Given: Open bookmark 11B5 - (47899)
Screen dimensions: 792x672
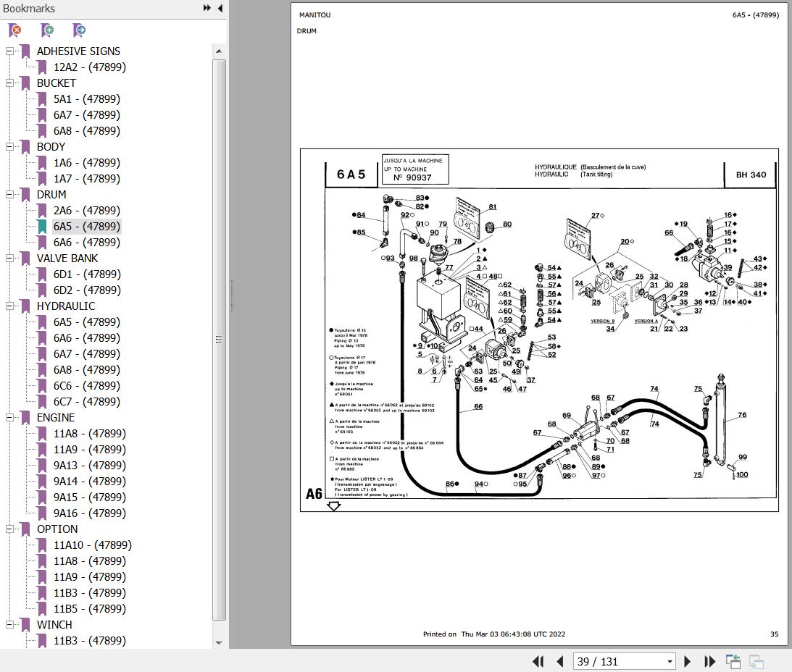Looking at the screenshot, I should [x=89, y=609].
